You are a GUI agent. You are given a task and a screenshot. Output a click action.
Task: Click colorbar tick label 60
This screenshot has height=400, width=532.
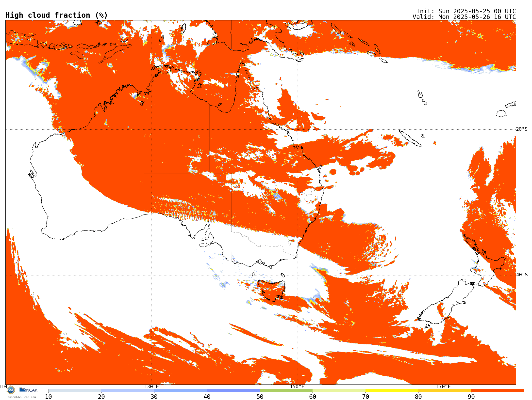click(x=313, y=397)
